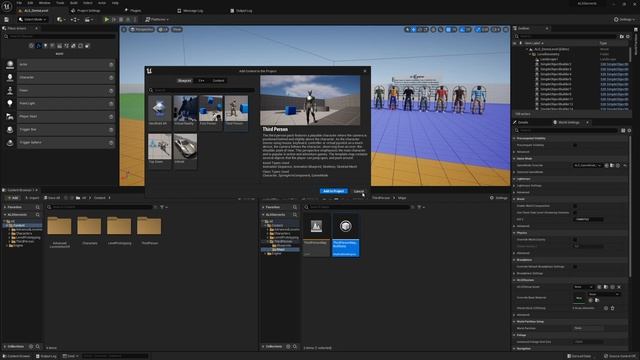This screenshot has height=360, width=640.
Task: Select ThirdPersonMap asset in right Content Browser
Action: click(x=316, y=235)
